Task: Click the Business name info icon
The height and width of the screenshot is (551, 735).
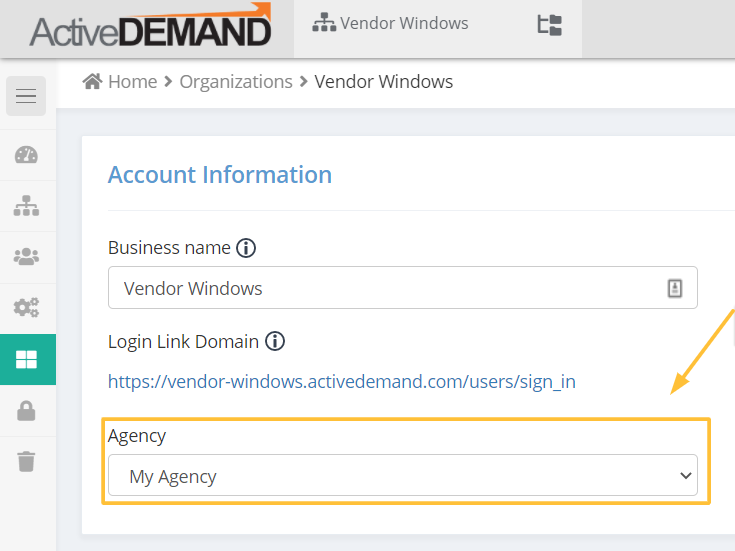Action: [x=246, y=248]
